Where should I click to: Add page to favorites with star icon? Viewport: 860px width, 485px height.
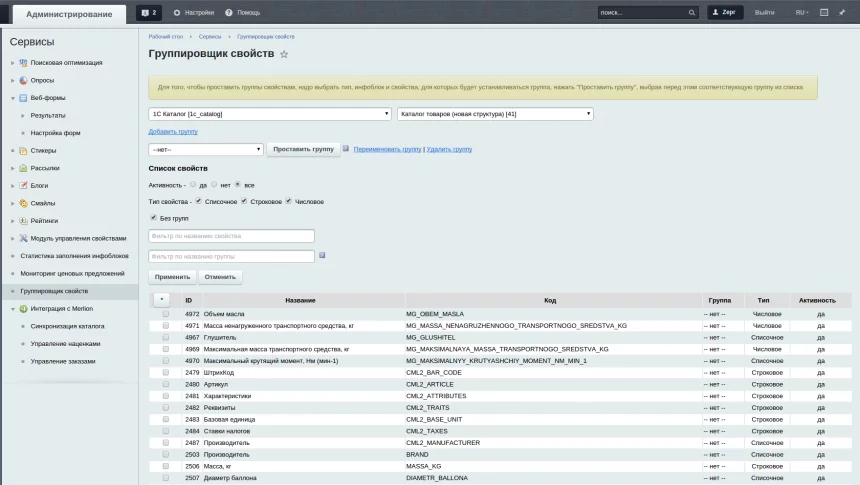tap(284, 54)
